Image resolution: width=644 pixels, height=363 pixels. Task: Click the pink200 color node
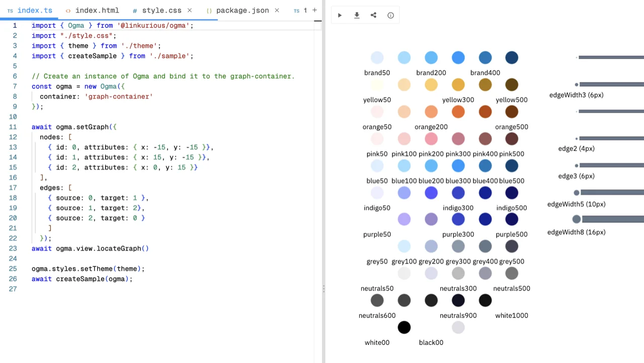(431, 138)
